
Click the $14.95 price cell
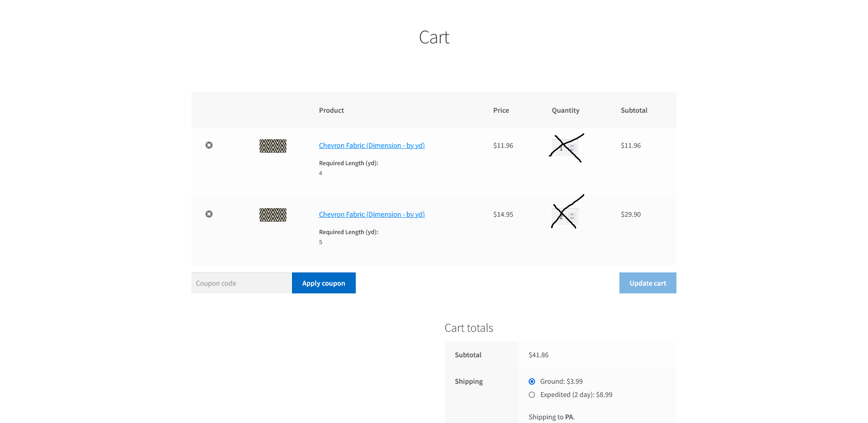click(x=503, y=214)
